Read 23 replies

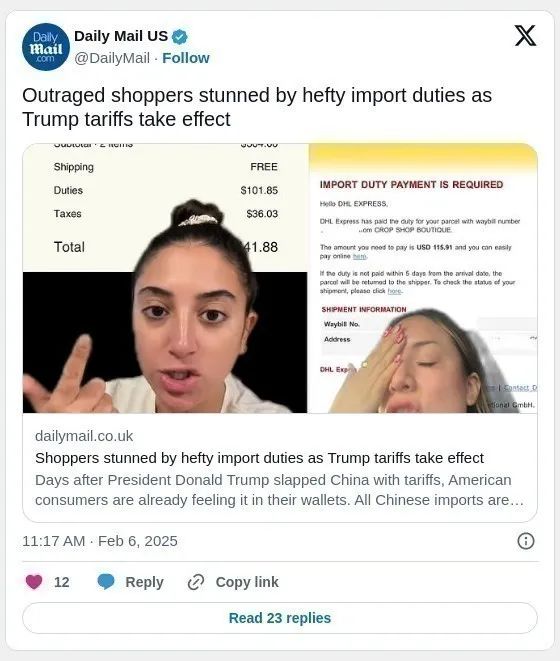pyautogui.click(x=280, y=618)
